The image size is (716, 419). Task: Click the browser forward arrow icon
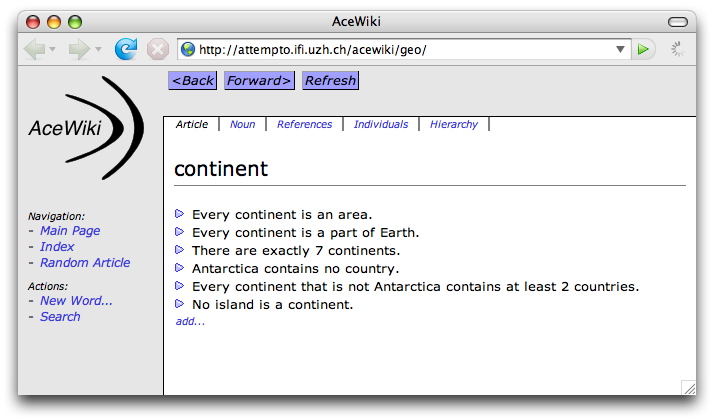coord(79,49)
